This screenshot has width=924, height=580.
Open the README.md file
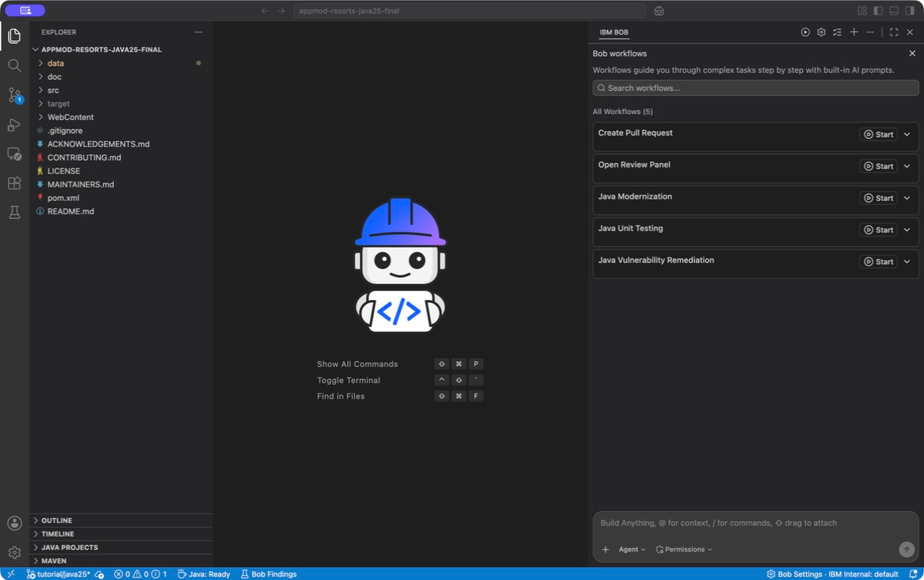[x=121, y=211]
